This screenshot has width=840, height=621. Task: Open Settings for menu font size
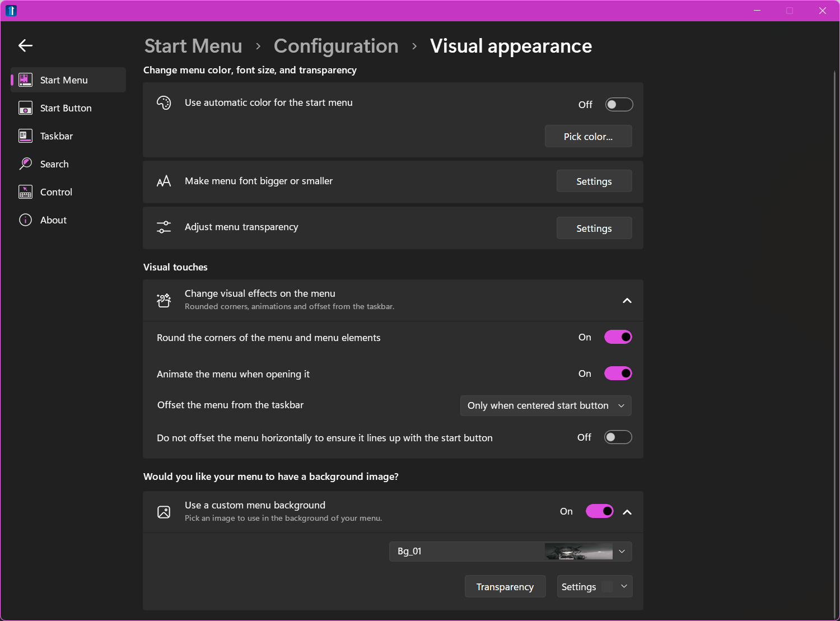click(594, 181)
